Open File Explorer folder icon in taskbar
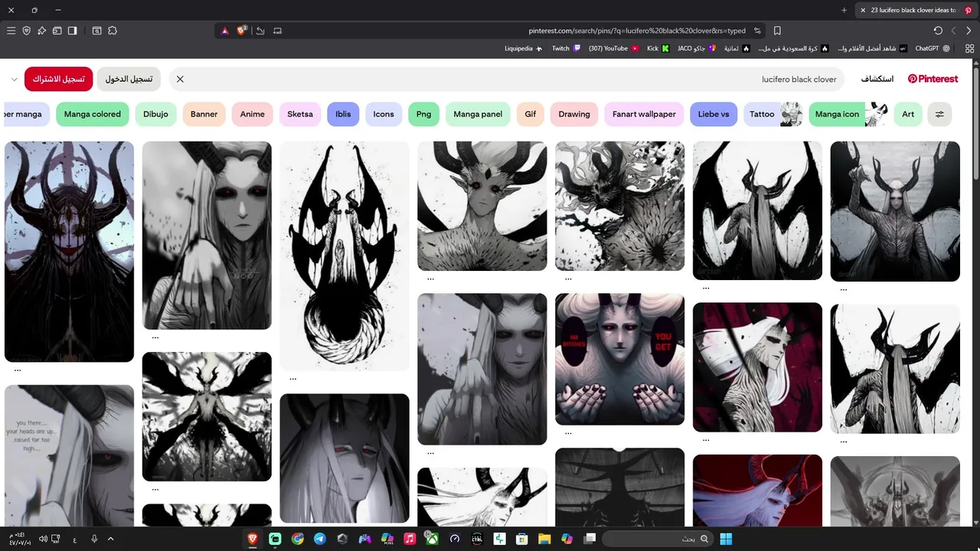Image resolution: width=980 pixels, height=551 pixels. [544, 539]
